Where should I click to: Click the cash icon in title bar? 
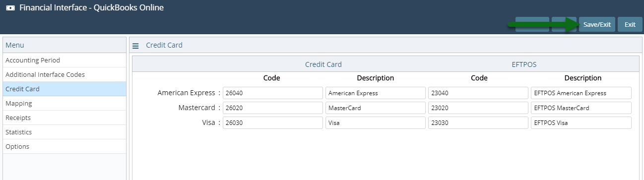click(x=10, y=8)
